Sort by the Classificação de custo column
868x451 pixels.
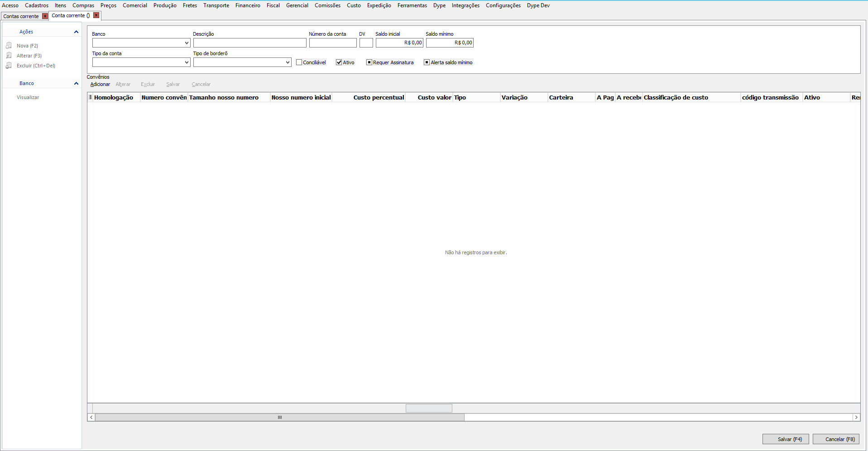[x=691, y=97]
